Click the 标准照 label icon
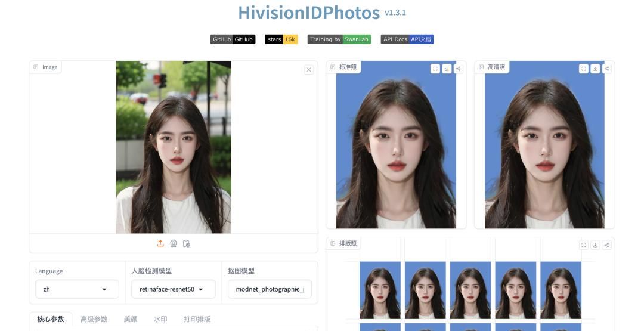 pyautogui.click(x=333, y=67)
